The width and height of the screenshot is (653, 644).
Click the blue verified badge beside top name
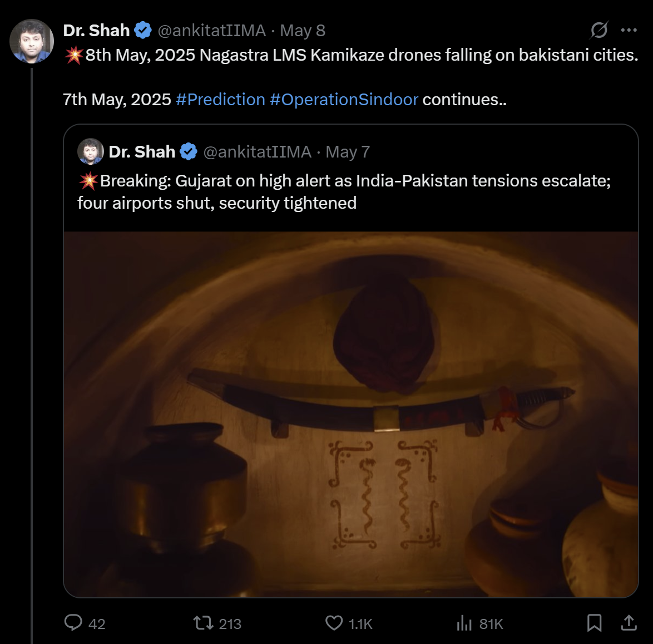pyautogui.click(x=143, y=31)
